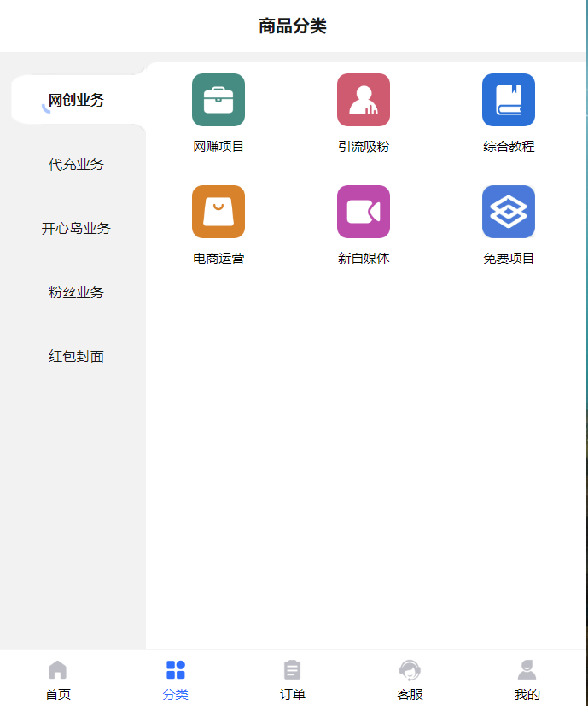This screenshot has height=706, width=588.
Task: Choose the 红包封面 sidebar category
Action: (x=77, y=356)
